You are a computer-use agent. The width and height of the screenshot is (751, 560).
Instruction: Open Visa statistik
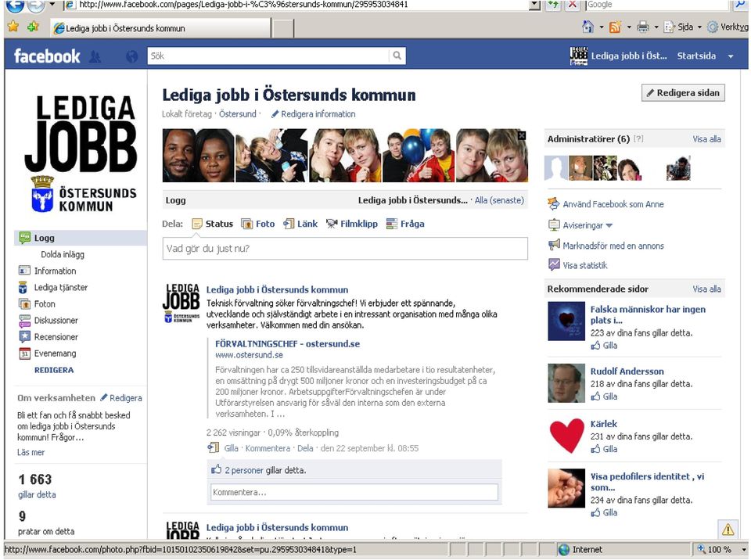click(585, 265)
